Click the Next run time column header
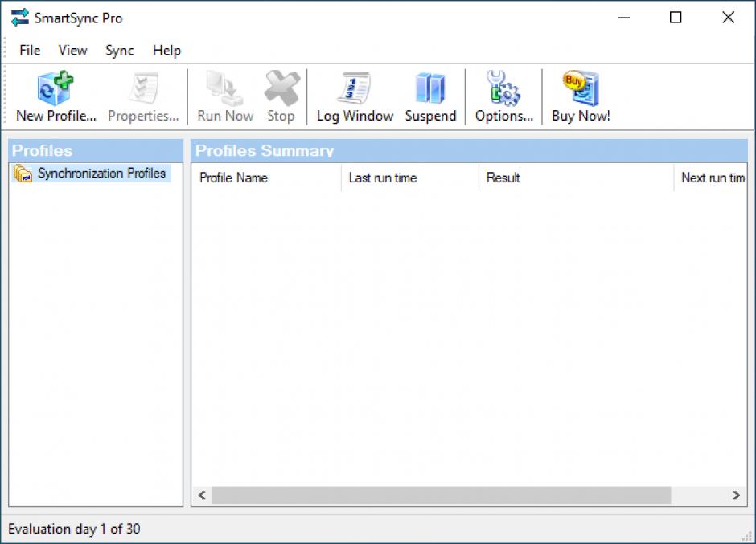The width and height of the screenshot is (756, 544). tap(710, 178)
